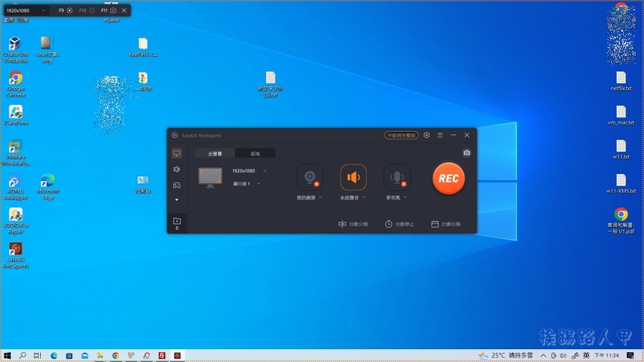Open RecExperts settings gear
644x362 pixels.
426,135
